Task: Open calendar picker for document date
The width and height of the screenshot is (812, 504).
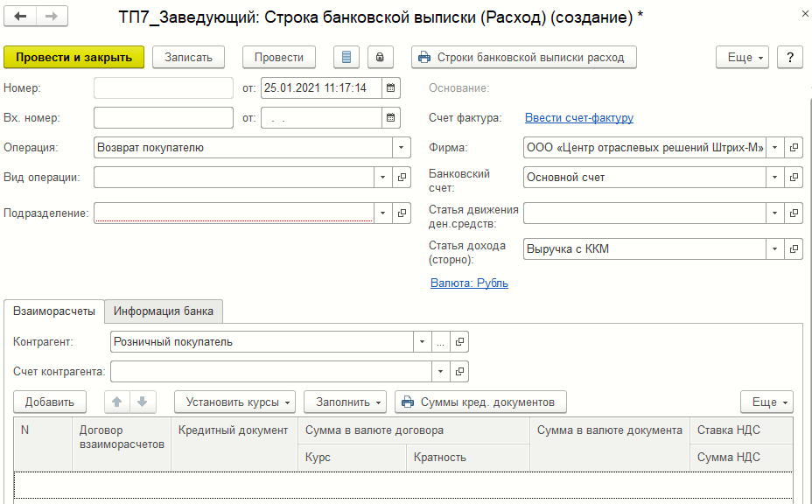Action: tap(391, 87)
